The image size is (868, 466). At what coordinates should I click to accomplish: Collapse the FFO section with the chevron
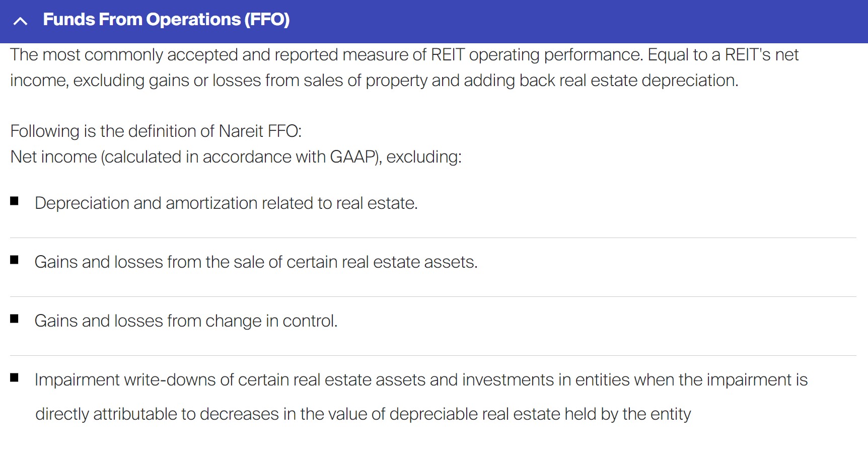click(x=20, y=21)
